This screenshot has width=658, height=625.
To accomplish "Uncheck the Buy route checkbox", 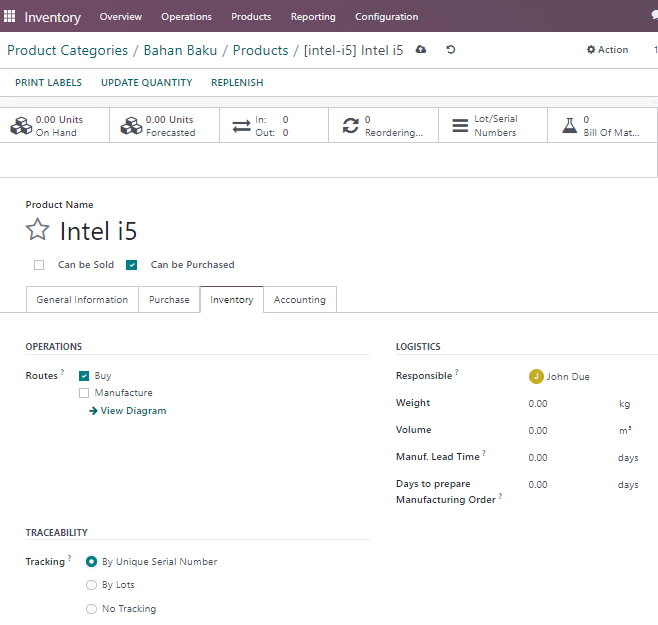I will pos(84,376).
